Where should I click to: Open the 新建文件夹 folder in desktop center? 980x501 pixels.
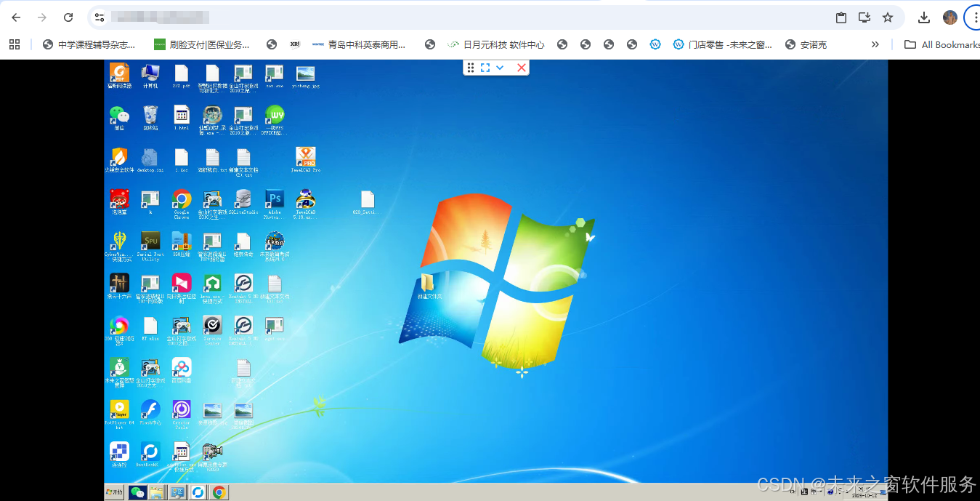429,286
